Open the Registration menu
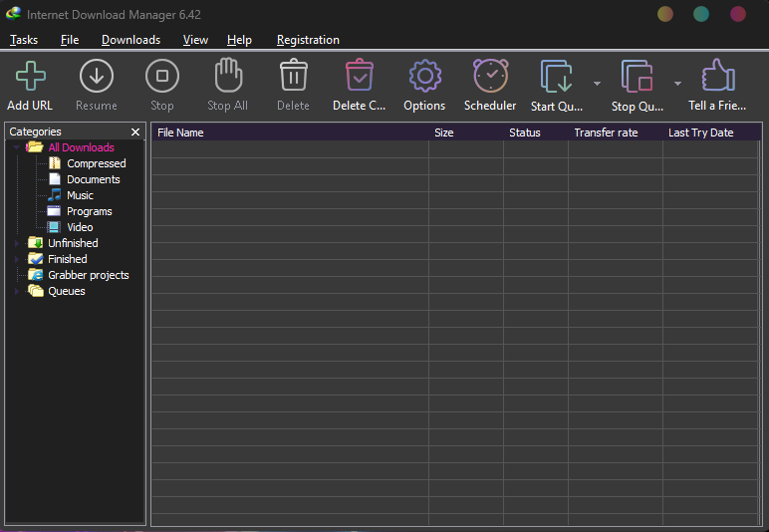 (308, 40)
